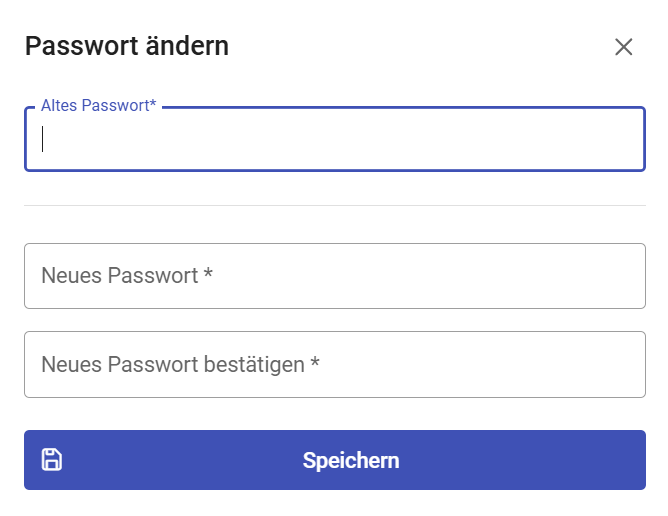Select the Neues Passwort bestätigen field
Viewport: 668px width, 516px height.
334,365
